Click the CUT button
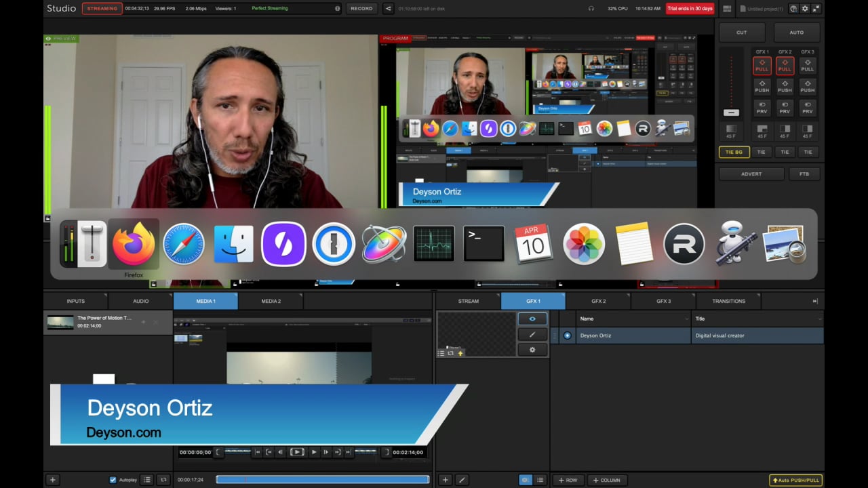 pos(742,33)
